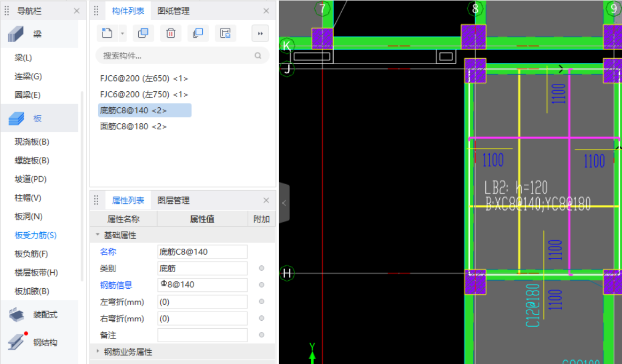The image size is (622, 364).
Task: Edit the 左弯折(mm) value field
Action: tap(202, 302)
